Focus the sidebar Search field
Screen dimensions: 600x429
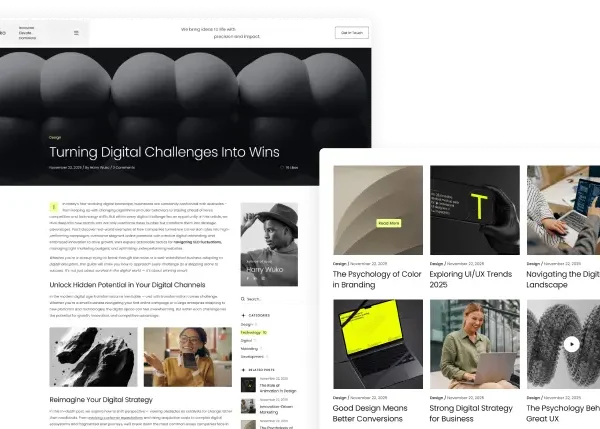tap(269, 299)
